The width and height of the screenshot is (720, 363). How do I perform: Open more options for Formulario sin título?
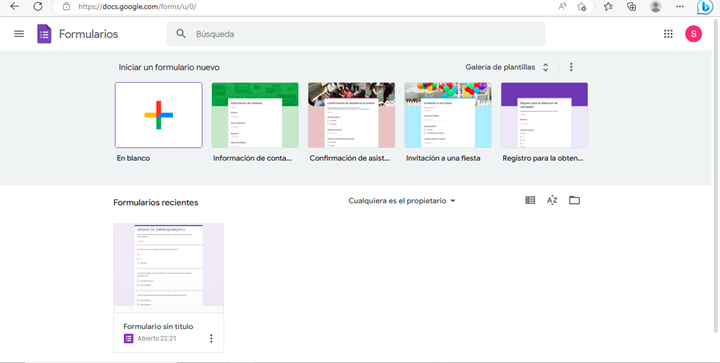click(x=211, y=339)
